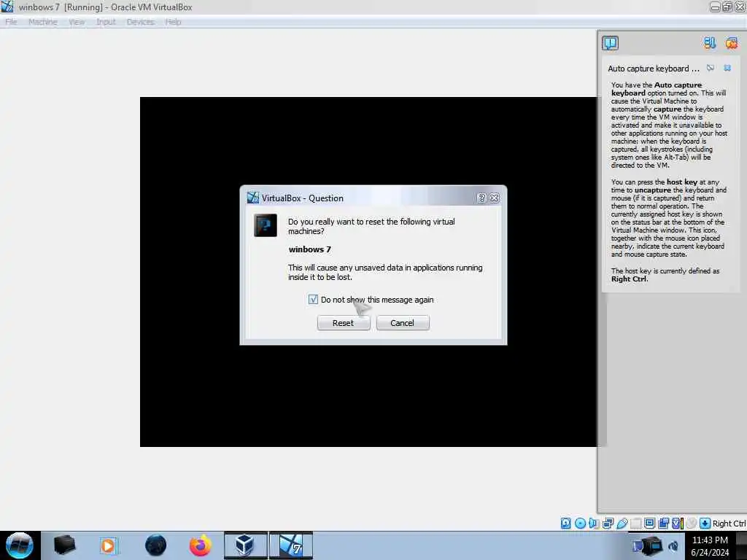Toggle the notification center icon

click(x=611, y=43)
